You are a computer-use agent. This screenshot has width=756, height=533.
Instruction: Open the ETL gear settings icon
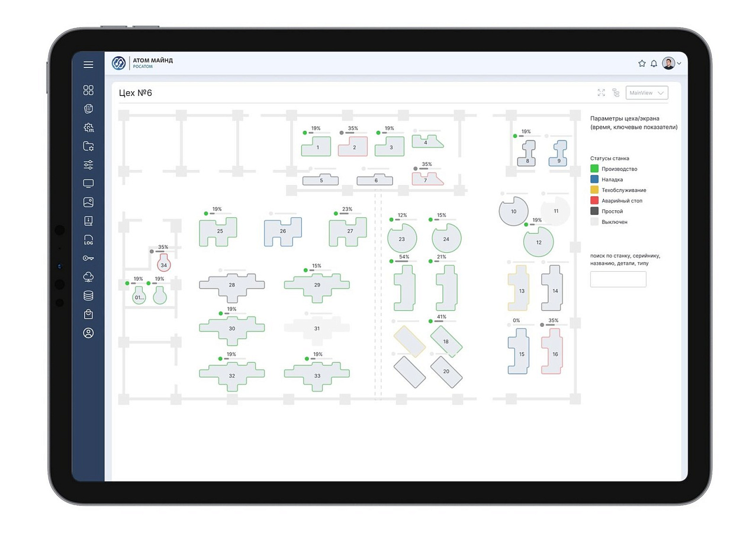click(89, 127)
